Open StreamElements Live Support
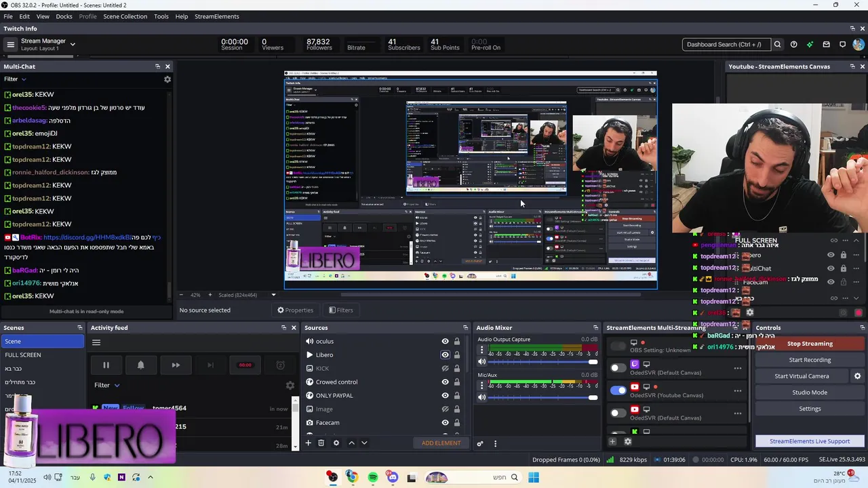Image resolution: width=868 pixels, height=488 pixels. 810,441
